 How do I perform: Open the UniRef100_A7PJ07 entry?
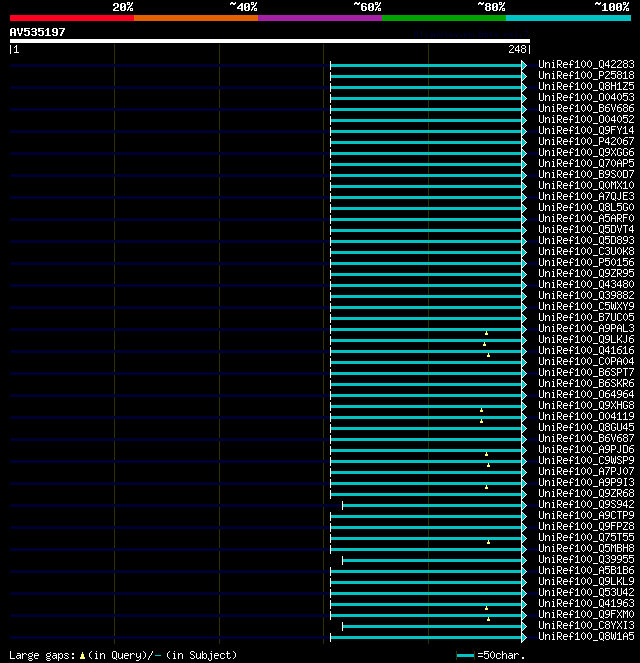pyautogui.click(x=586, y=471)
